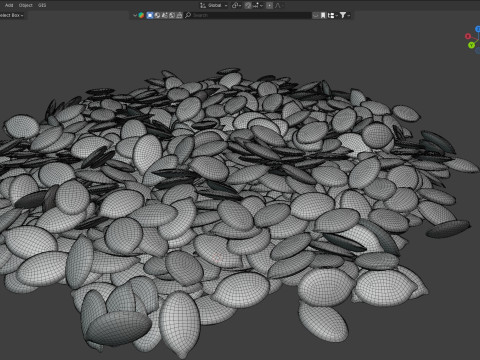Click the search magnifier icon
The width and height of the screenshot is (480, 360).
pyautogui.click(x=188, y=15)
